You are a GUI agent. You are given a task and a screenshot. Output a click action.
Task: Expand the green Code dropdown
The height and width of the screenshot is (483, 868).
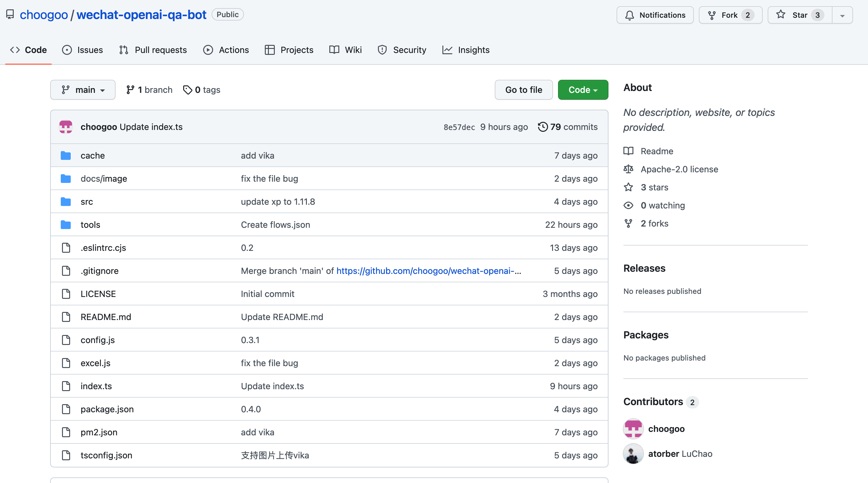583,90
